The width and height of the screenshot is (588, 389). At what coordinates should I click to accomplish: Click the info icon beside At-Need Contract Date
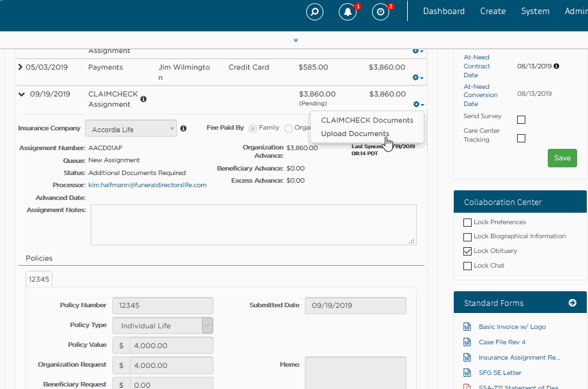557,66
